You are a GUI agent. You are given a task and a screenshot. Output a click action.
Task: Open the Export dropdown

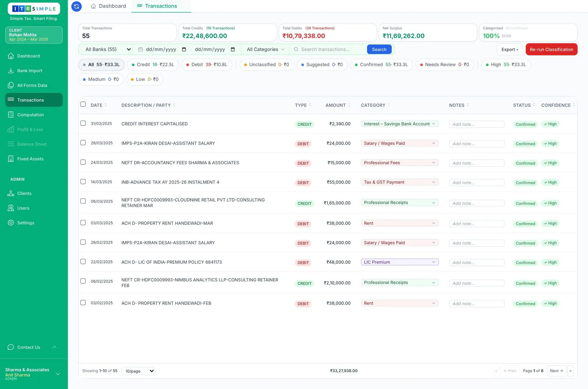click(x=510, y=50)
